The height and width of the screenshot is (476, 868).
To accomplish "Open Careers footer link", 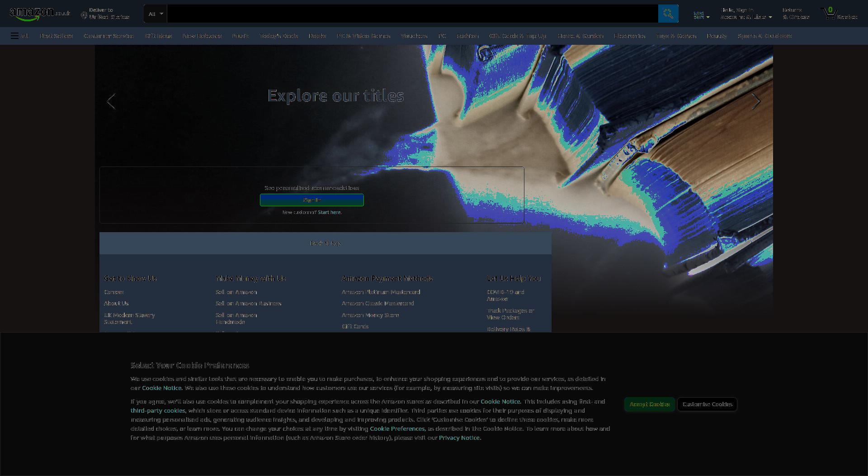I will point(113,292).
